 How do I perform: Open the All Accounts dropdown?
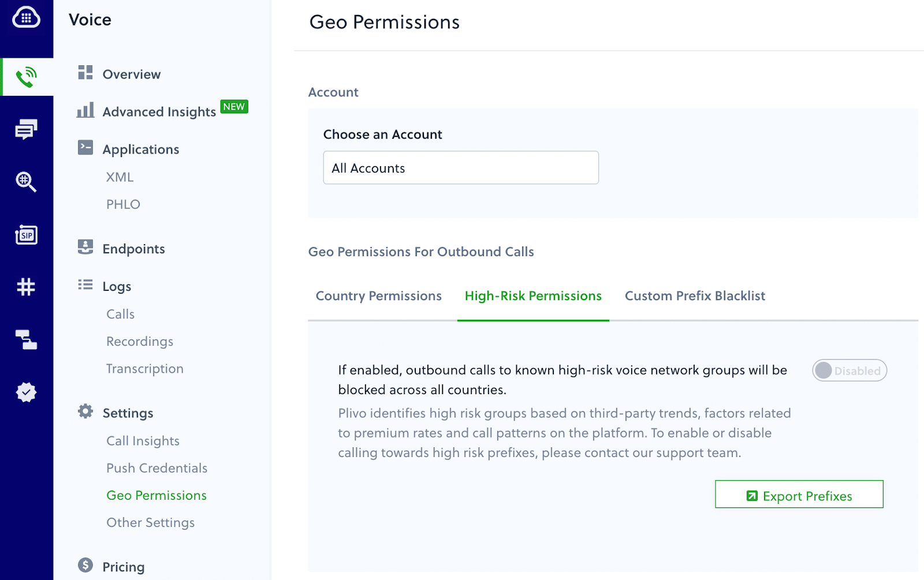(x=461, y=168)
